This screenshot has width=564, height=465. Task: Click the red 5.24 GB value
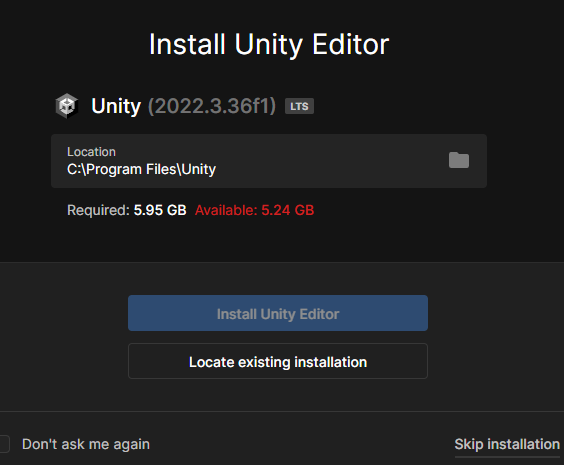point(287,210)
